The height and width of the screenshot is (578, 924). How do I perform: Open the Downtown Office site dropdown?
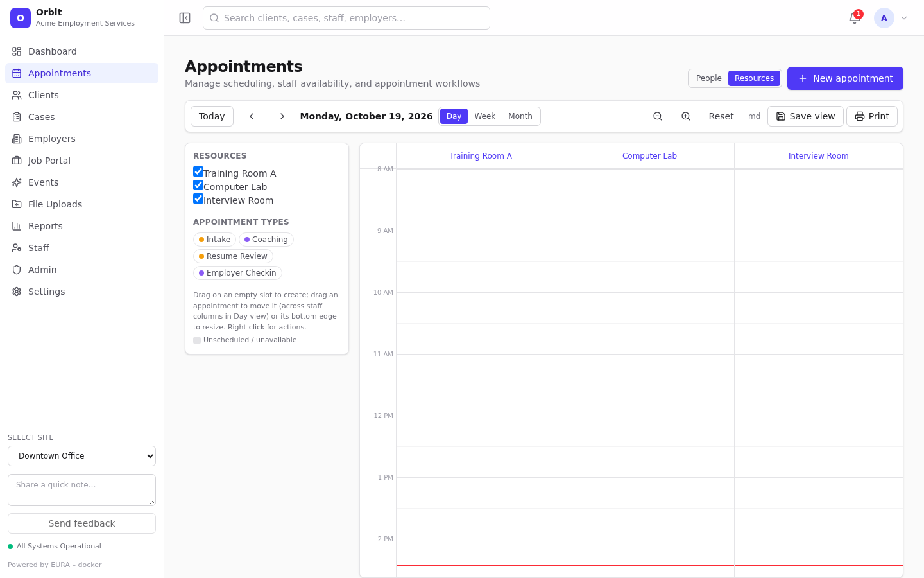tap(81, 456)
